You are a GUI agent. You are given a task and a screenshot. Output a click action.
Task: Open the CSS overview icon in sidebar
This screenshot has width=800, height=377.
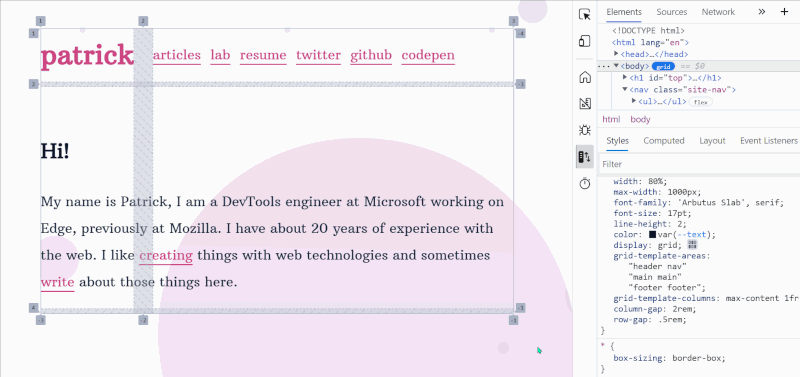coord(585,104)
